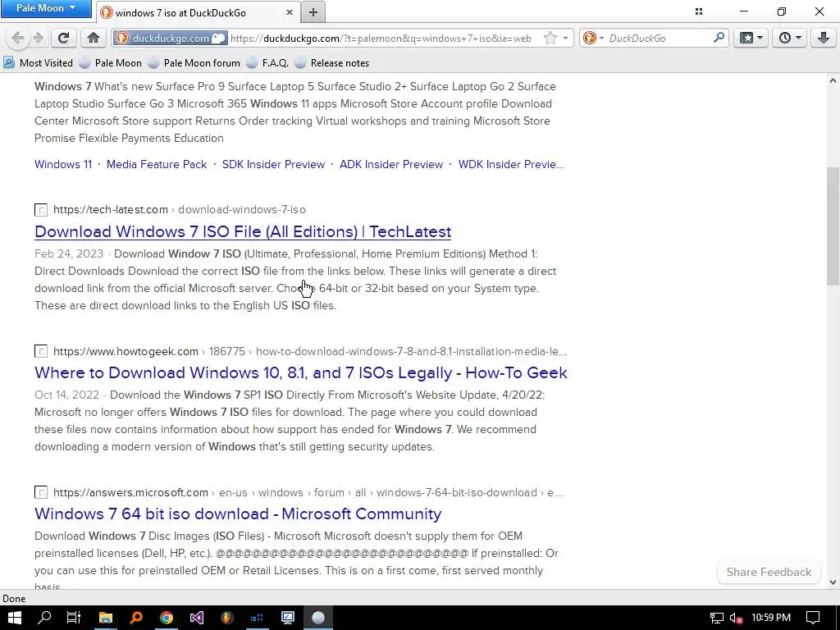Open the Media Feature Pack sitelink

point(157,164)
